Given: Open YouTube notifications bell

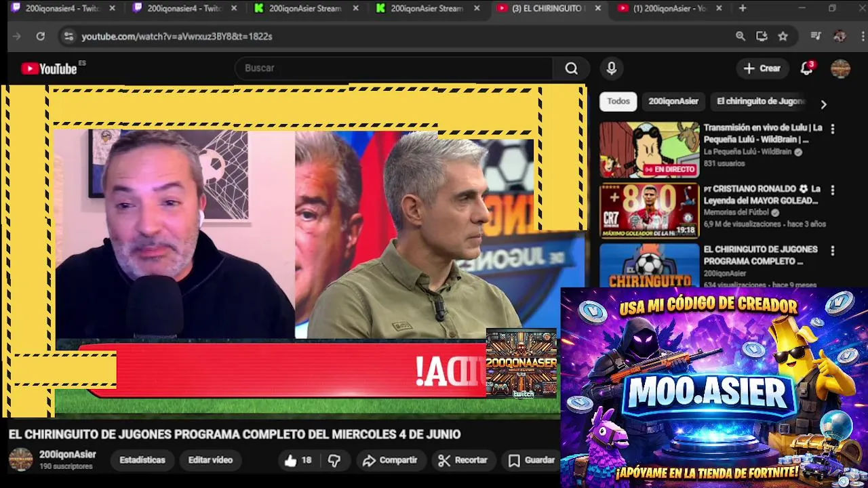Looking at the screenshot, I should 806,68.
